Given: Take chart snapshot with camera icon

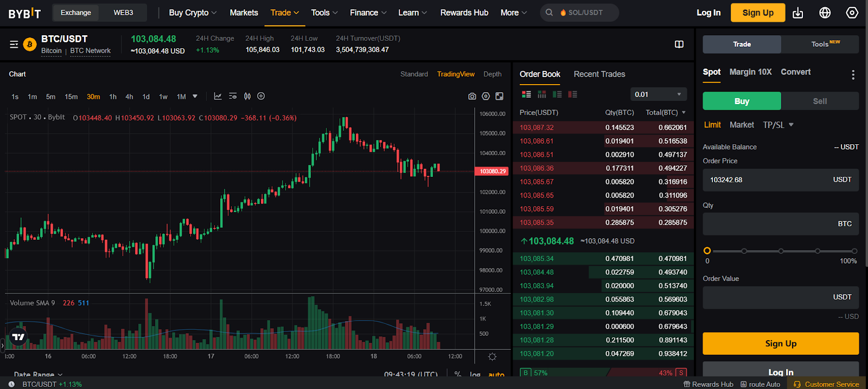Looking at the screenshot, I should pos(472,96).
